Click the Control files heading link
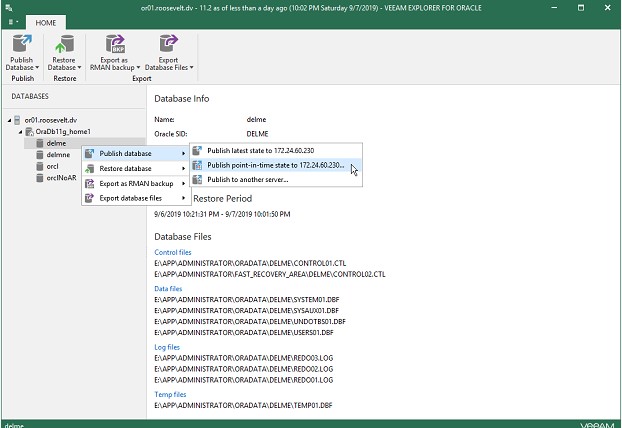Viewport: 622px width, 428px height. pos(173,252)
